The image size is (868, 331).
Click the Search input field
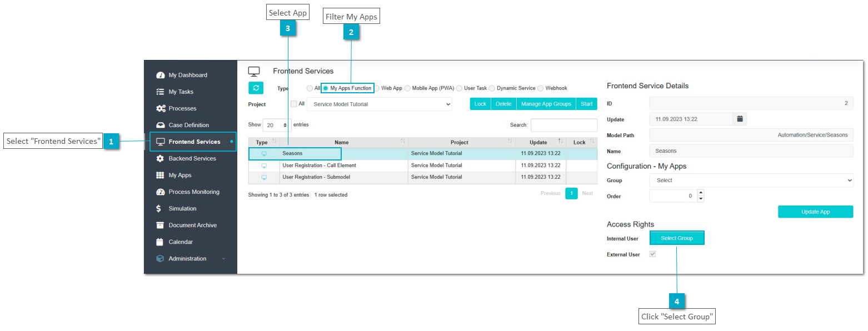[564, 125]
